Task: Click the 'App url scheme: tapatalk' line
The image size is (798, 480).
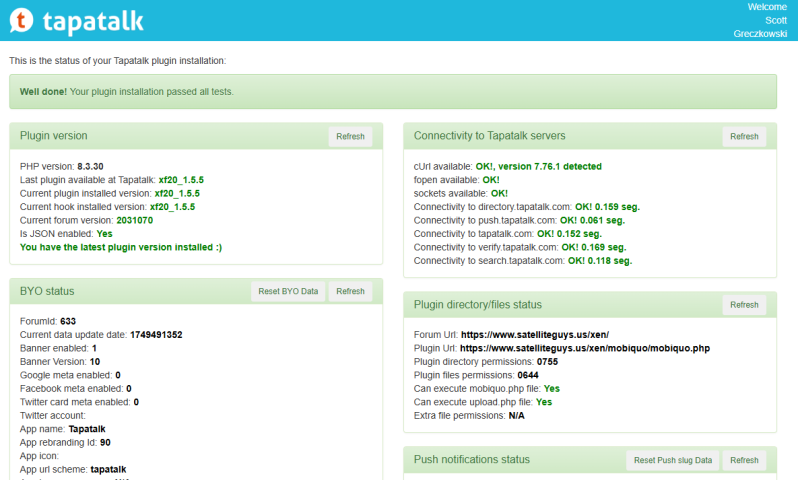Action: [x=73, y=469]
